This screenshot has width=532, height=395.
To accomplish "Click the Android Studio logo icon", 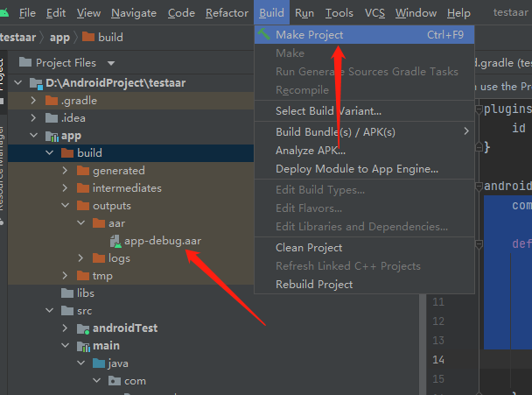I will pos(3,13).
